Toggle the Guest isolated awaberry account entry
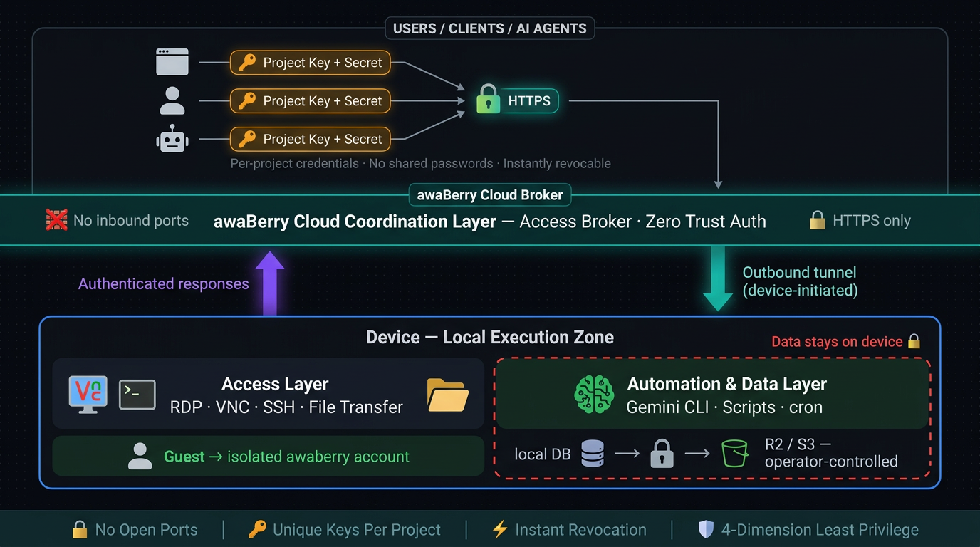980x547 pixels. pos(268,457)
